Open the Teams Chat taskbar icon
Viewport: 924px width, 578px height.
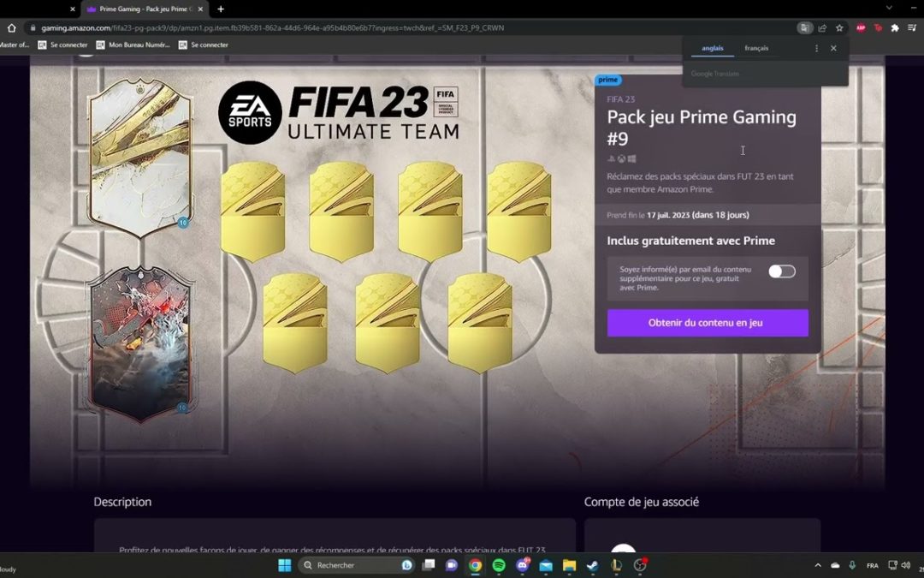click(x=452, y=565)
